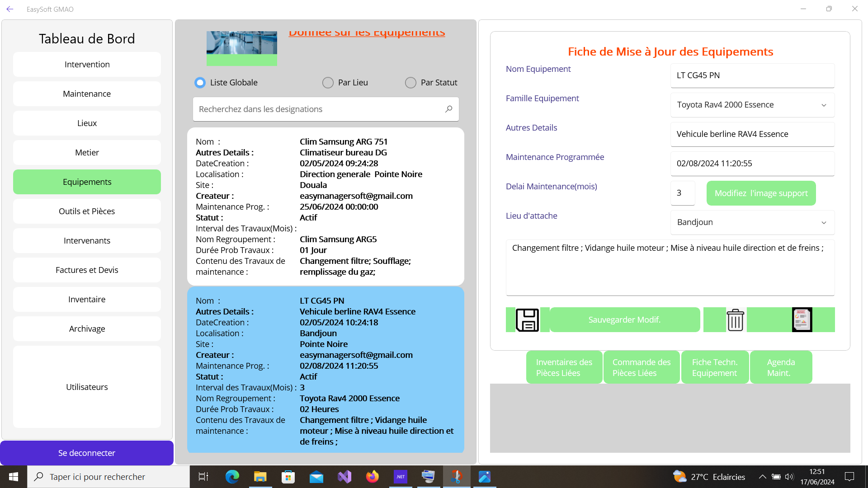Image resolution: width=868 pixels, height=488 pixels.
Task: Click the trash can delete icon
Action: (735, 320)
